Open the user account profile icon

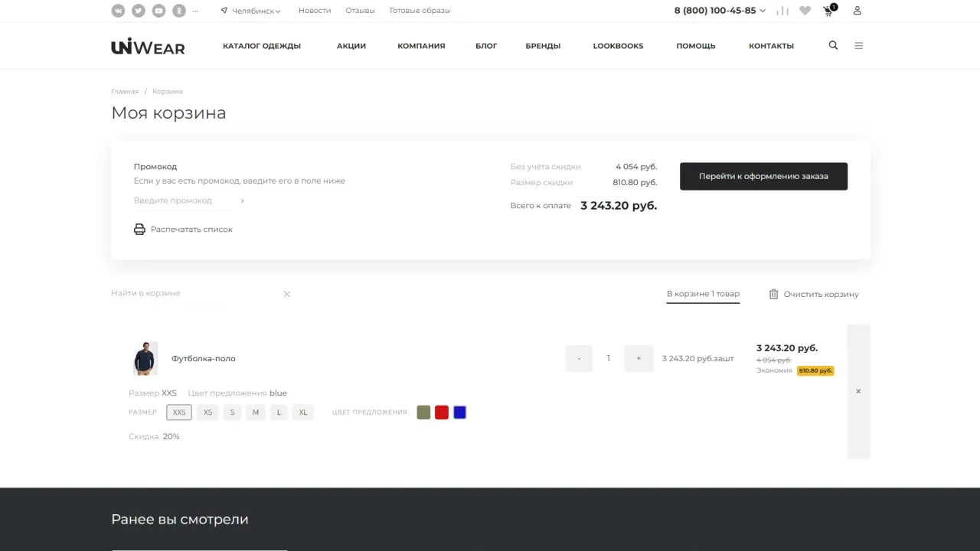(857, 11)
